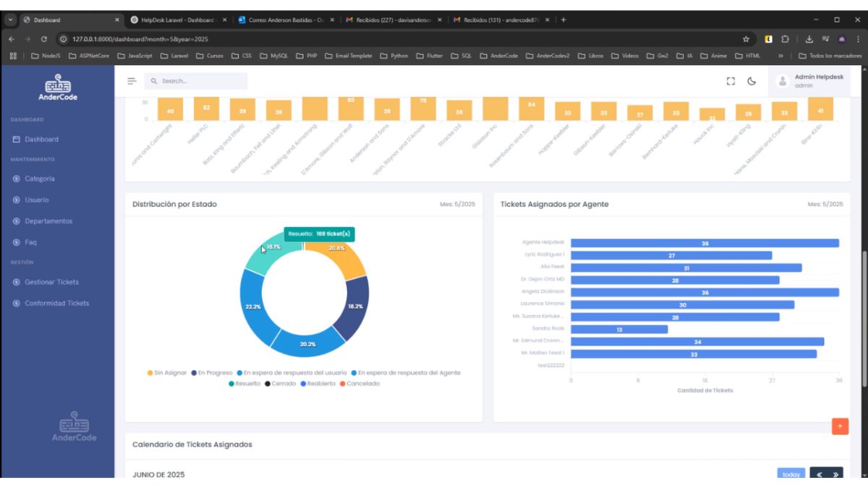Hide the En Progreso legend series
The image size is (868, 488).
pos(211,373)
